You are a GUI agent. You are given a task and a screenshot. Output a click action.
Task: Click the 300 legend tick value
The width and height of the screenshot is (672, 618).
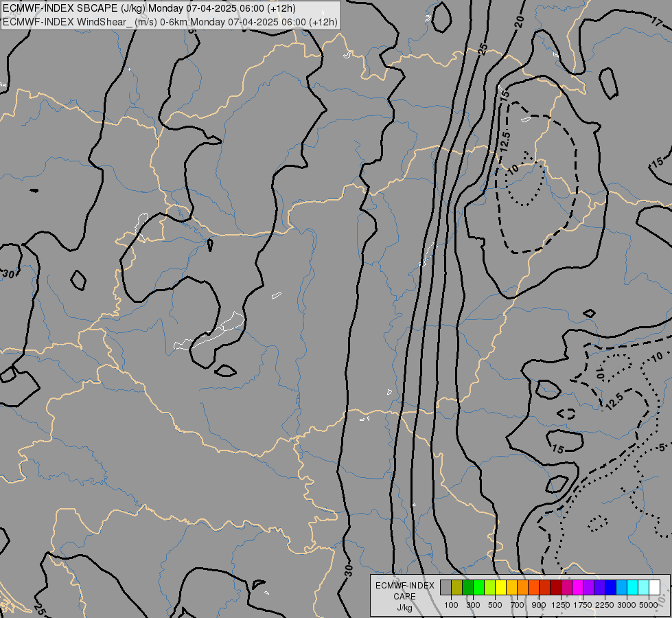(x=473, y=605)
